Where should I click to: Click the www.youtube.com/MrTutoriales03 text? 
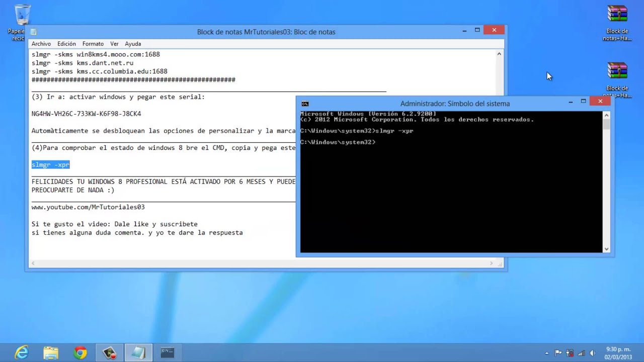(88, 207)
